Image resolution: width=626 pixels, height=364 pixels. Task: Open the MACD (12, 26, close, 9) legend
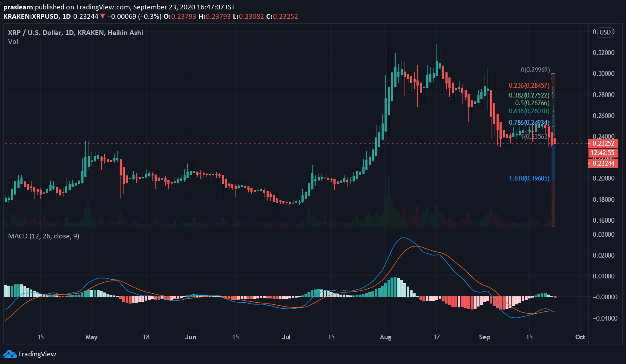point(43,236)
